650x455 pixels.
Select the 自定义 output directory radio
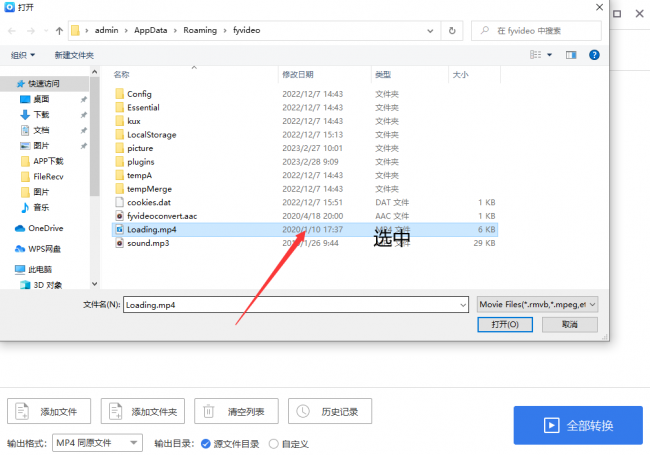click(273, 444)
